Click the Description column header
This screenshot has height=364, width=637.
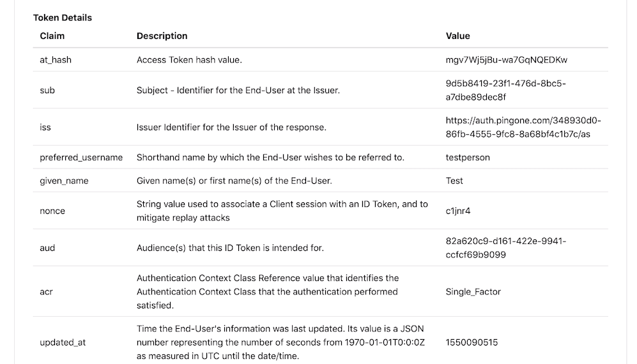tap(162, 36)
